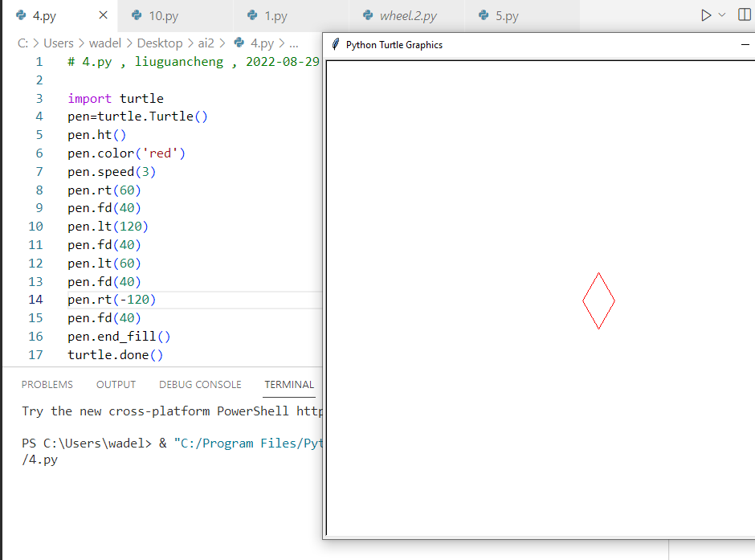Click the Python icon in the breadcrumb
755x560 pixels.
(x=239, y=43)
